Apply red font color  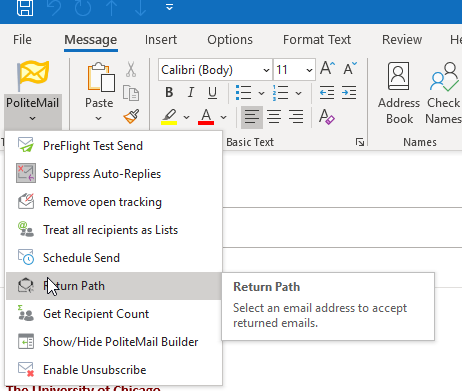[x=206, y=117]
